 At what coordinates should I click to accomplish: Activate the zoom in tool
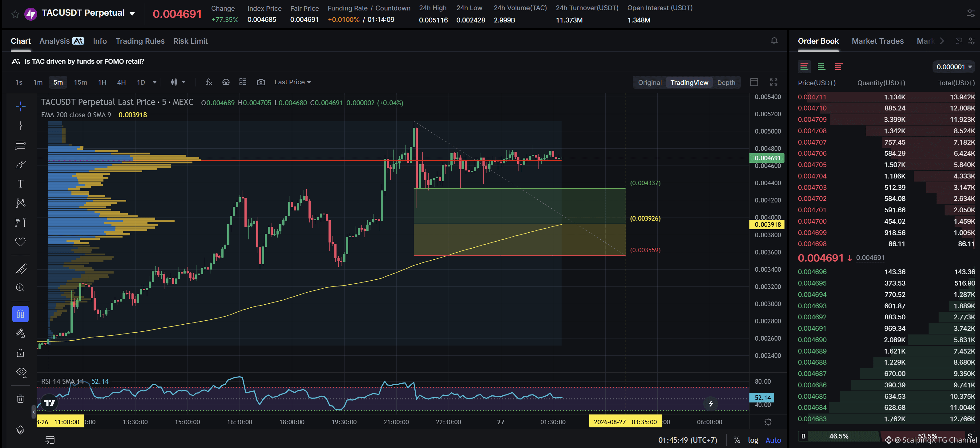pos(21,287)
